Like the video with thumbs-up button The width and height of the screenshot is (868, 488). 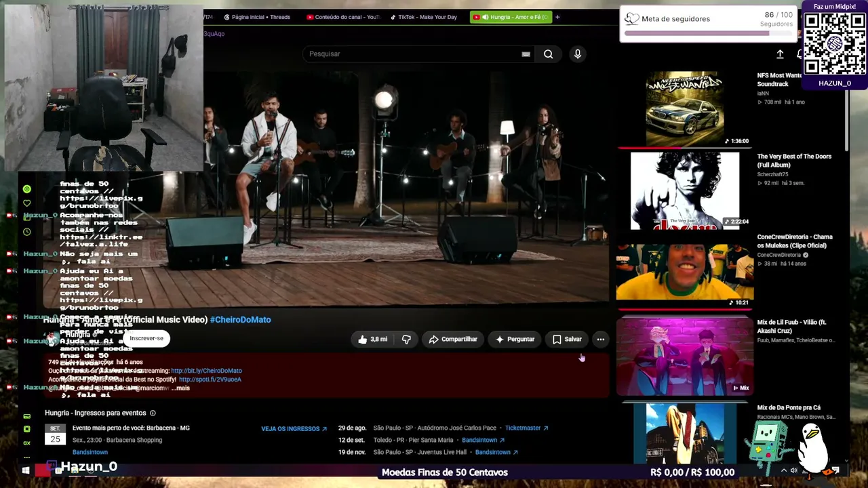(x=372, y=339)
